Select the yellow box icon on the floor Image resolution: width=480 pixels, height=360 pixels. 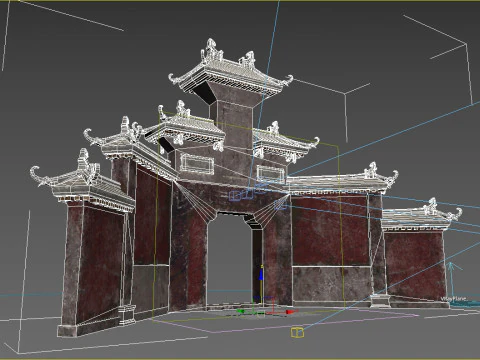(297, 332)
